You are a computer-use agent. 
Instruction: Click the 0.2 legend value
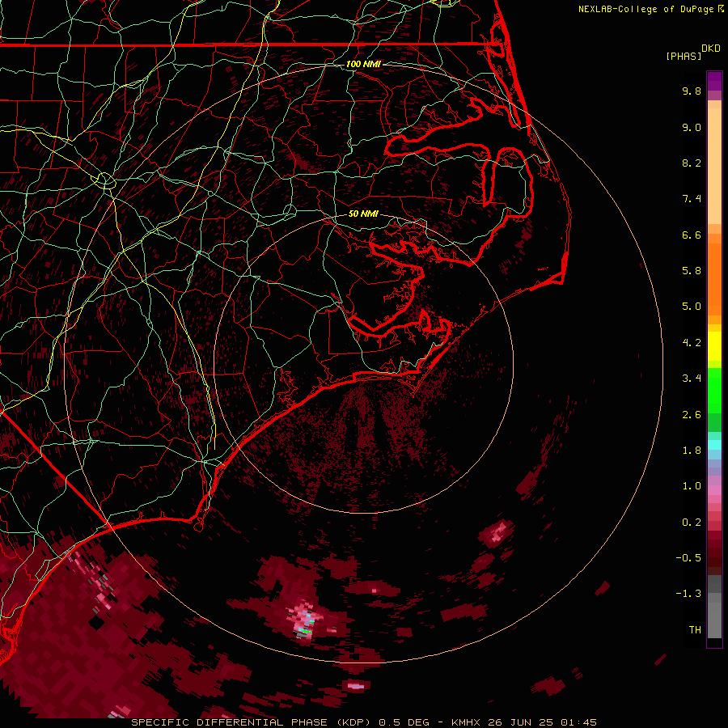[x=692, y=523]
